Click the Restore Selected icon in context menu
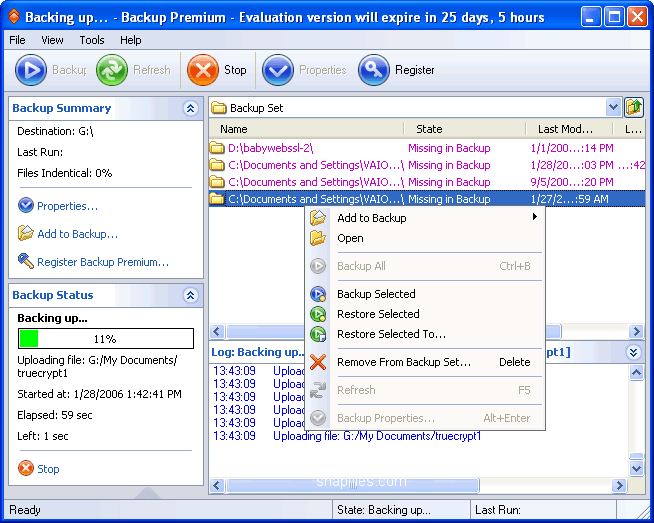This screenshot has width=654, height=523. click(x=318, y=314)
